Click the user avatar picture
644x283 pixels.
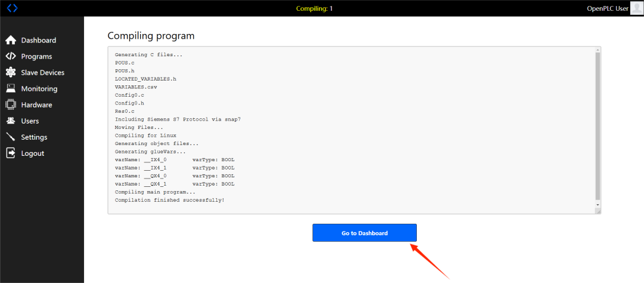pyautogui.click(x=636, y=8)
